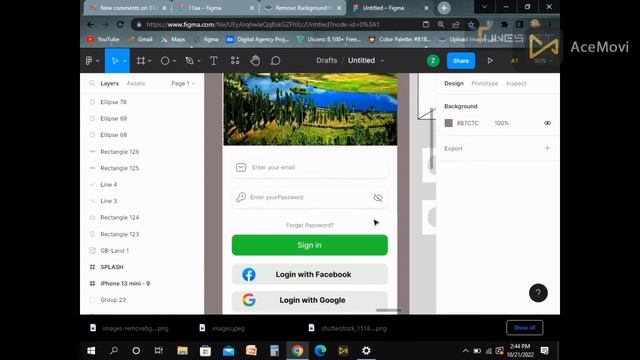Open Settings gear in the taskbar
Screen dimensions: 640x360
366,351
